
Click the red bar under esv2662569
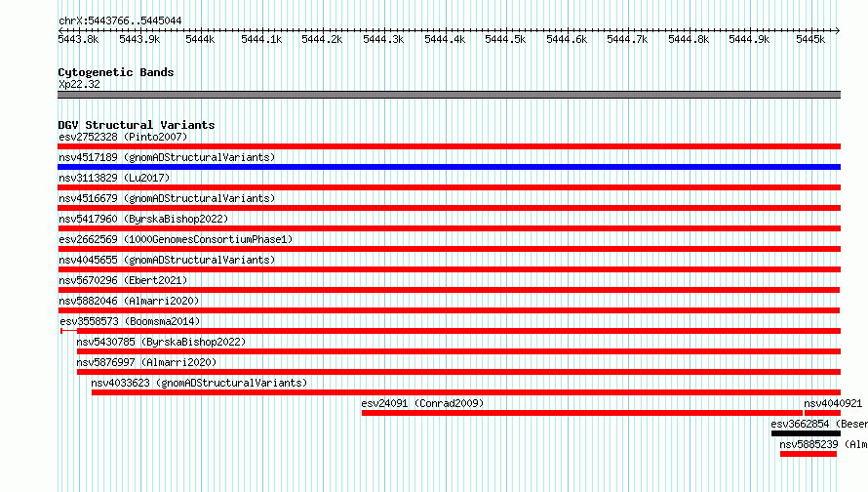(449, 249)
